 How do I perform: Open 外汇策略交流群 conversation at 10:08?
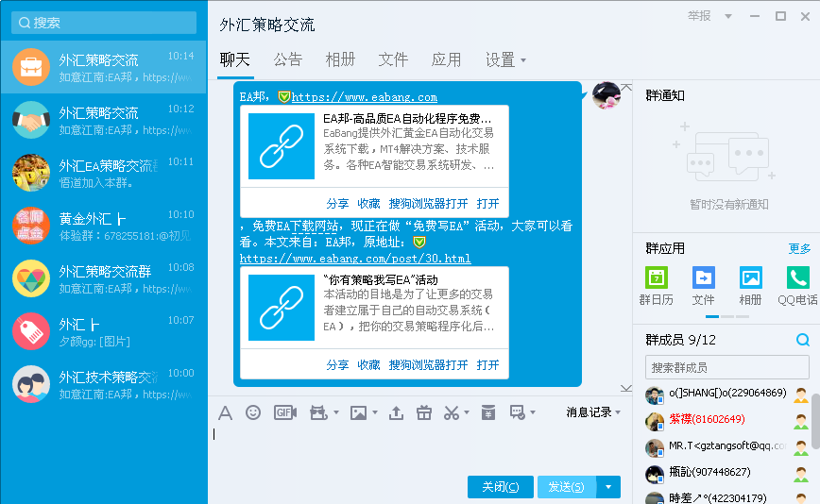tap(104, 278)
